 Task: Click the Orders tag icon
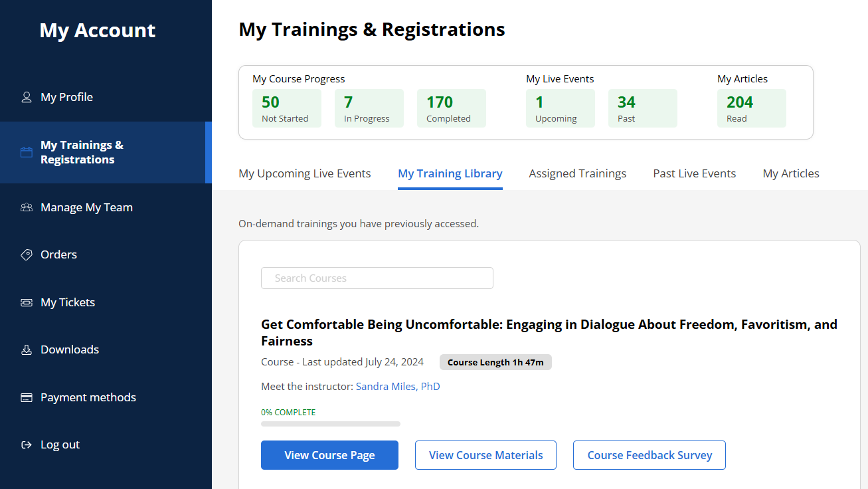coord(27,254)
